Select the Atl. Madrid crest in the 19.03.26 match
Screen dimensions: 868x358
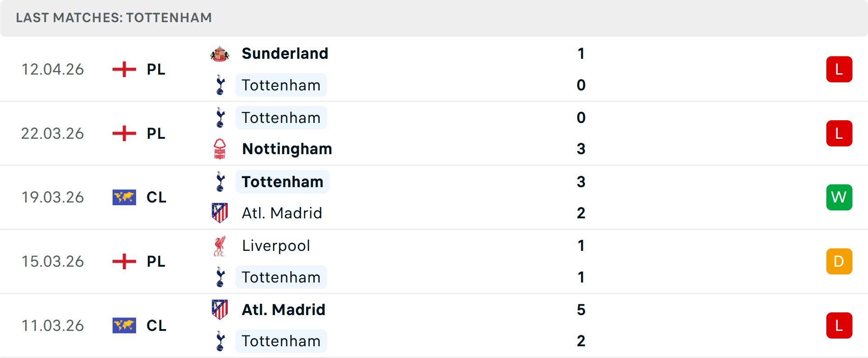point(220,212)
